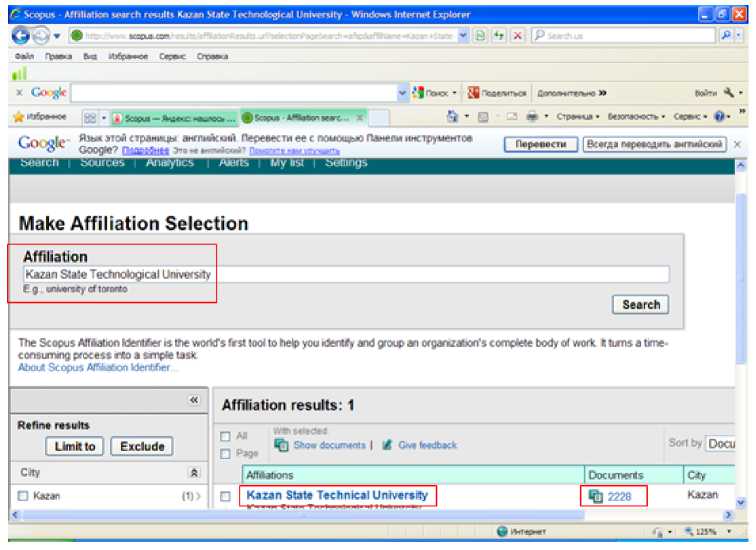The height and width of the screenshot is (550, 756).
Task: Open a new blank tab
Action: coord(379,118)
